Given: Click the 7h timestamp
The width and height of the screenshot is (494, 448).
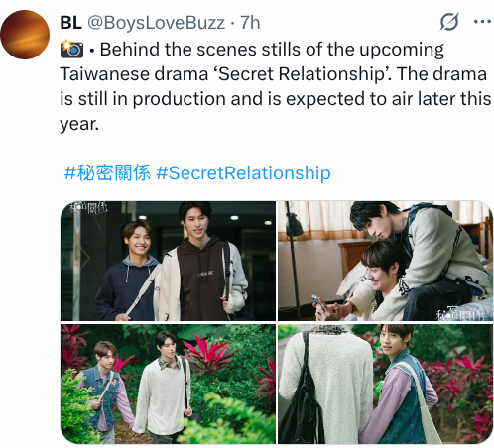Looking at the screenshot, I should tap(250, 23).
